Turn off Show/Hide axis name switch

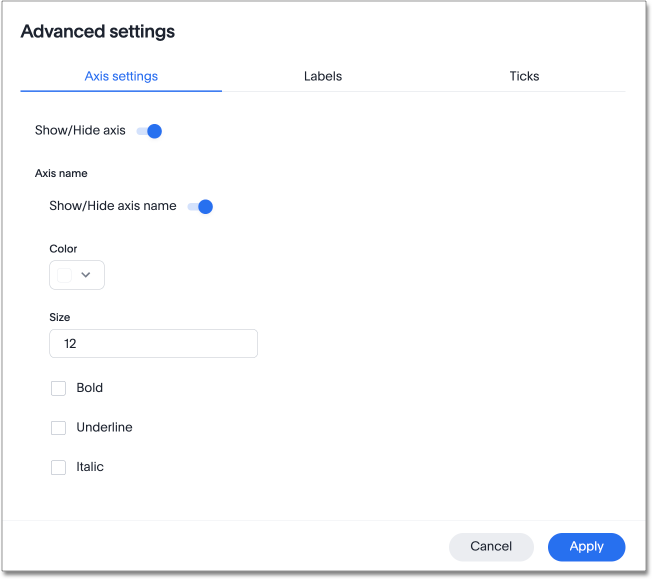click(x=201, y=207)
